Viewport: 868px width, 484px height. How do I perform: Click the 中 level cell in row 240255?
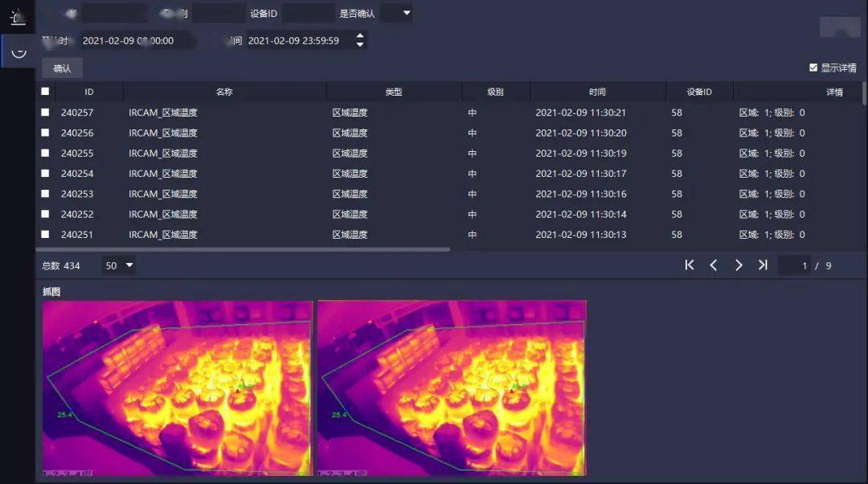point(473,153)
